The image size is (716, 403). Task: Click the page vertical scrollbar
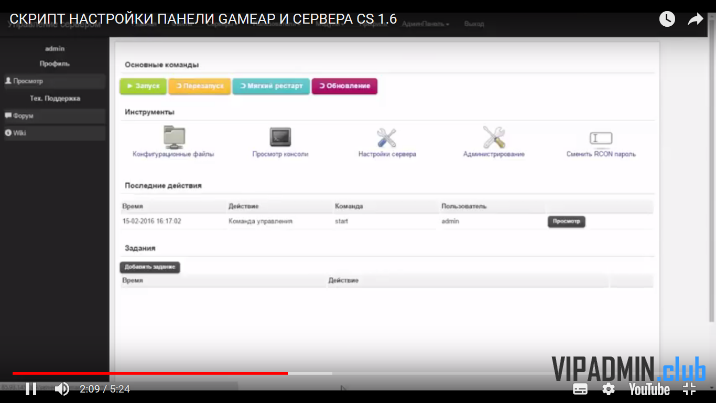tap(711, 169)
